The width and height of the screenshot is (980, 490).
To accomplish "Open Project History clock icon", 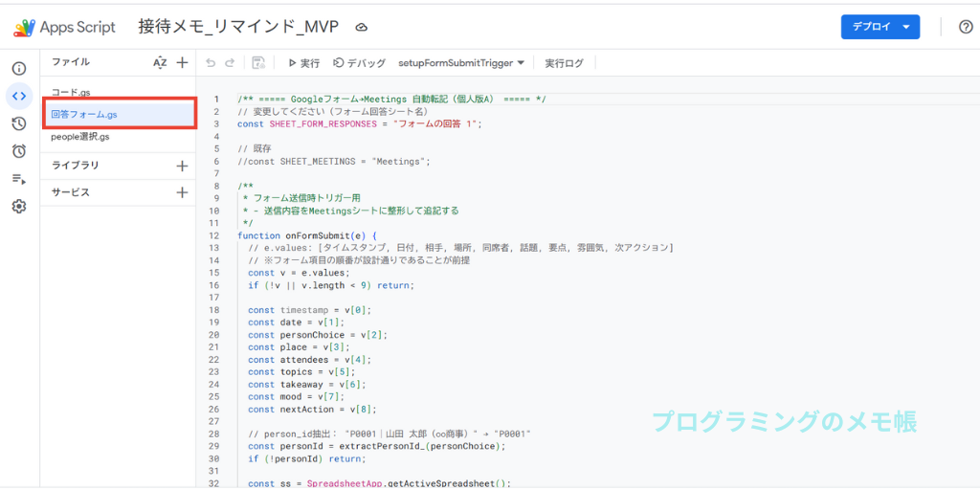I will coord(18,123).
